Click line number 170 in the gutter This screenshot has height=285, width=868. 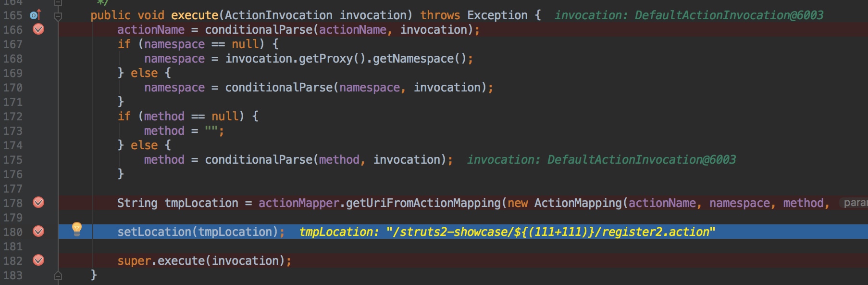coord(12,88)
